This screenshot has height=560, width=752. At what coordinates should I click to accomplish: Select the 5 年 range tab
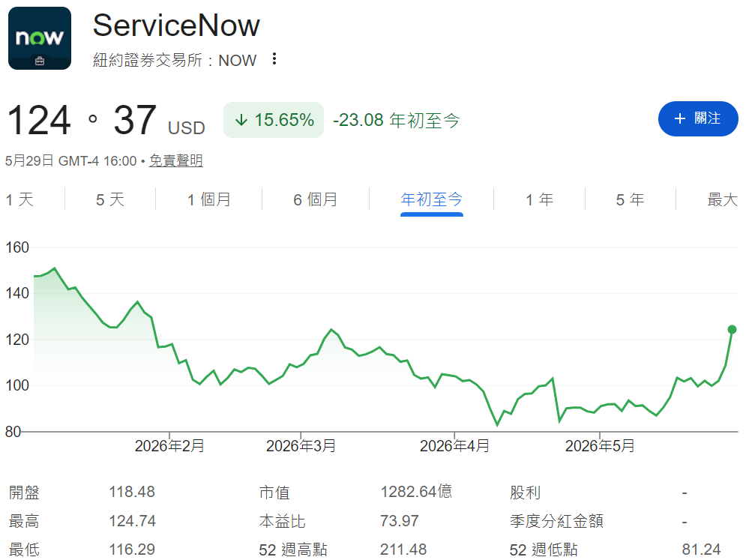click(631, 199)
